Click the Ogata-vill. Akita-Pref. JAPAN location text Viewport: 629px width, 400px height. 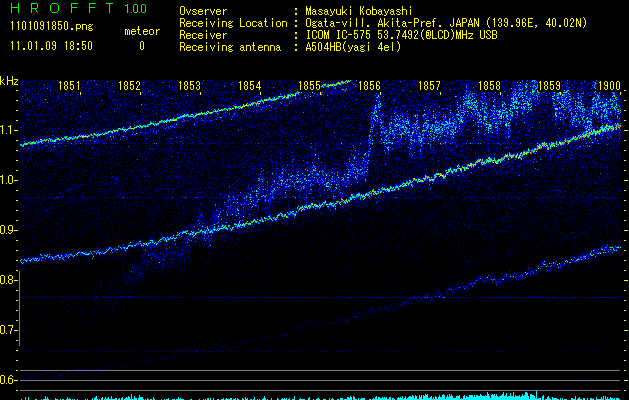point(446,23)
